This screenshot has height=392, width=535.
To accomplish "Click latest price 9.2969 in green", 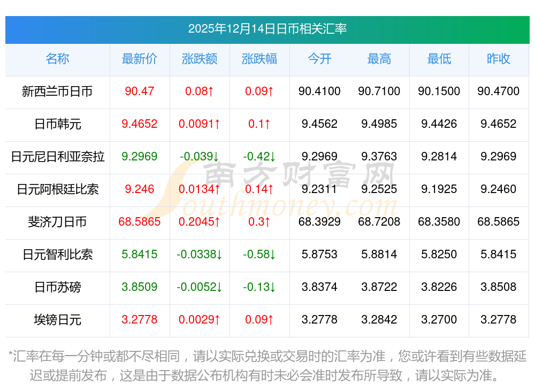I will 139,156.
